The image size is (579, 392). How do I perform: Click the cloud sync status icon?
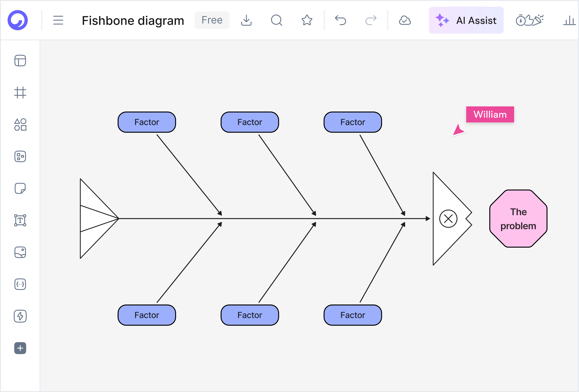405,20
